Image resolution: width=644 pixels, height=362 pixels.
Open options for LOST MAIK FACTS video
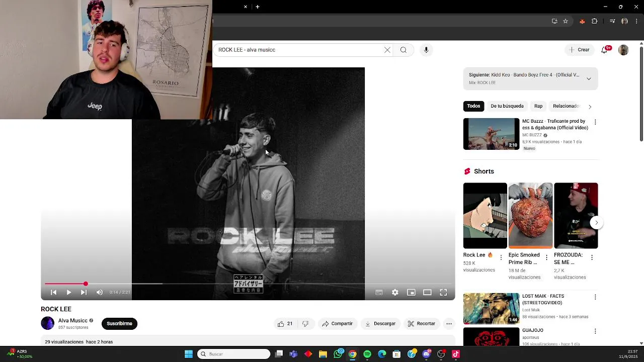pos(595,297)
